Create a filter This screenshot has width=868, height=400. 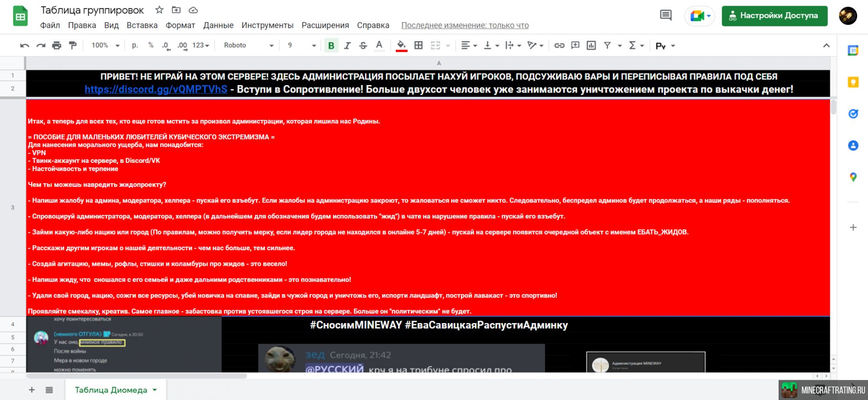(608, 45)
